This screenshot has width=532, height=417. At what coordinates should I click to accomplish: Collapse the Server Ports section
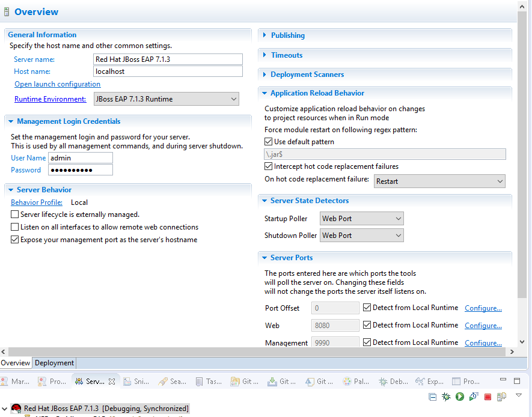tap(264, 257)
